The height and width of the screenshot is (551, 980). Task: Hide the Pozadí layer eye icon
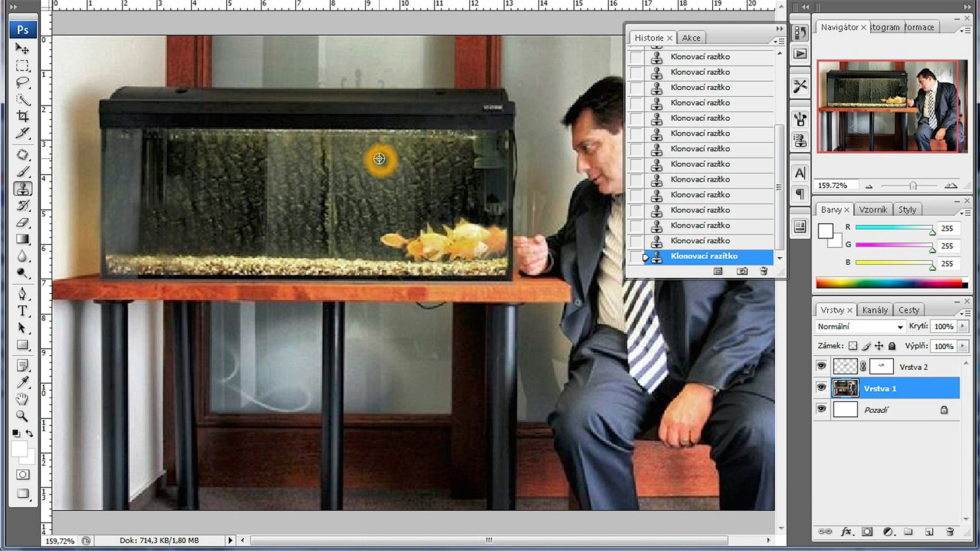point(821,409)
